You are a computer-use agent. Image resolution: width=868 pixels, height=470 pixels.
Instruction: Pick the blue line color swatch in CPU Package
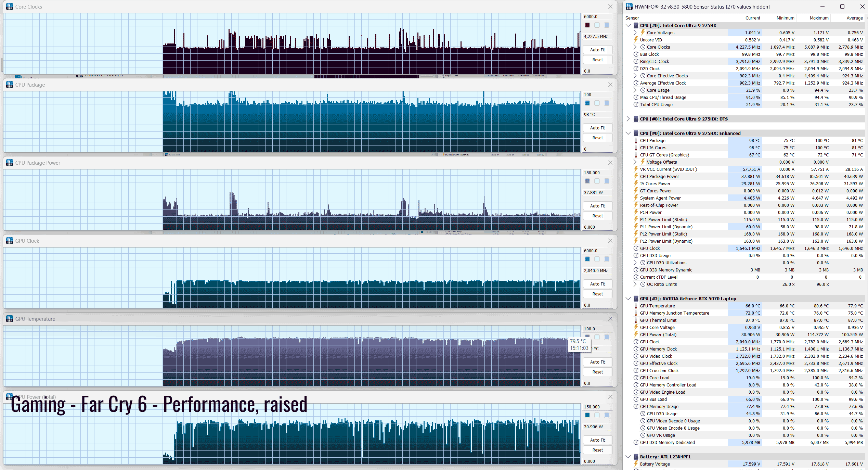pos(587,103)
